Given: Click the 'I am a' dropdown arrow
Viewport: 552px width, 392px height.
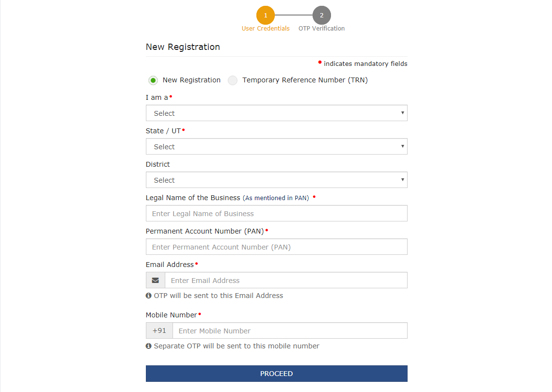Looking at the screenshot, I should [x=402, y=113].
